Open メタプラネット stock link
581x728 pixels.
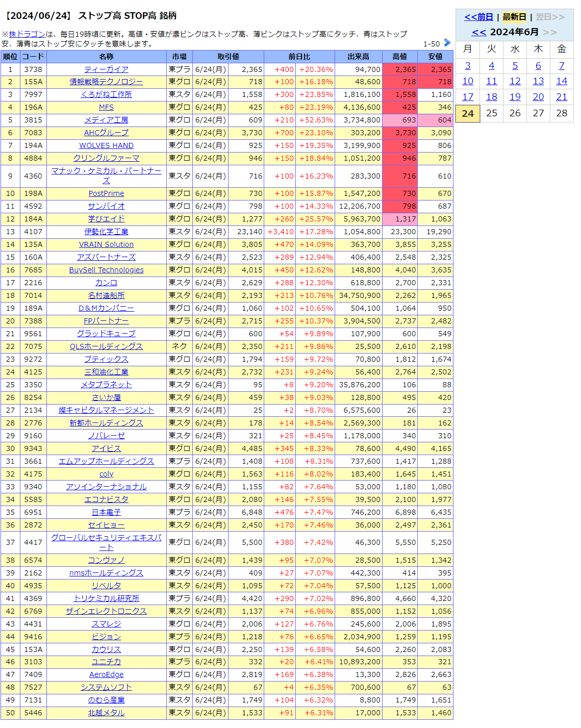click(x=106, y=385)
